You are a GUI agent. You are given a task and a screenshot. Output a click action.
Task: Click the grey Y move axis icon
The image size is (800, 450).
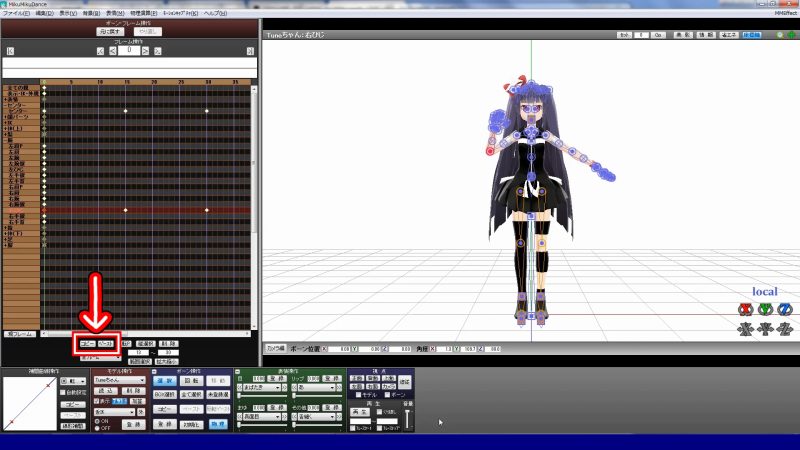[765, 329]
